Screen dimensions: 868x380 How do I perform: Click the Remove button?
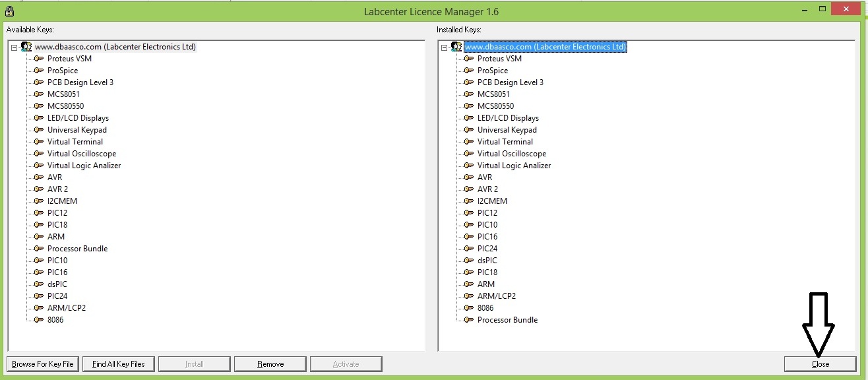[x=270, y=364]
